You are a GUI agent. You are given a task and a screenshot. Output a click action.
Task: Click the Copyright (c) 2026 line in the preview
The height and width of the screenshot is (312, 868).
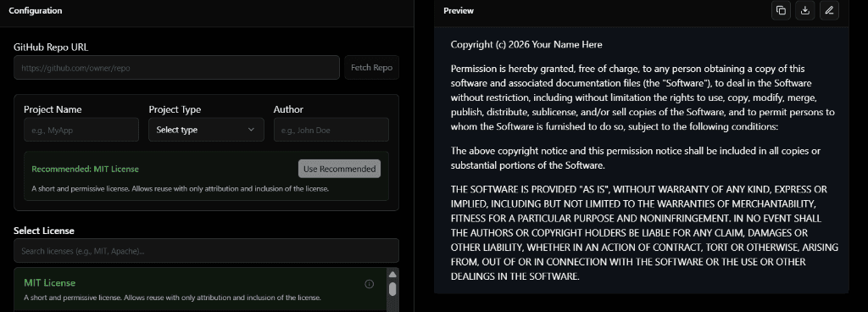(x=526, y=44)
